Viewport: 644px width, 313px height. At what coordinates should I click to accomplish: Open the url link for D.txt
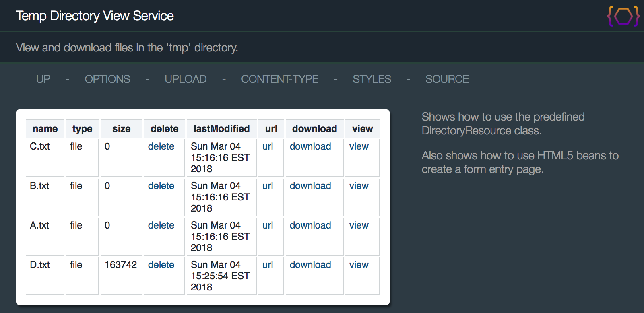(268, 265)
